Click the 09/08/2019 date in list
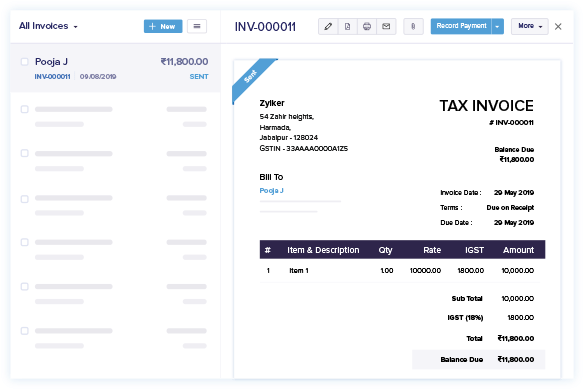 tap(98, 77)
